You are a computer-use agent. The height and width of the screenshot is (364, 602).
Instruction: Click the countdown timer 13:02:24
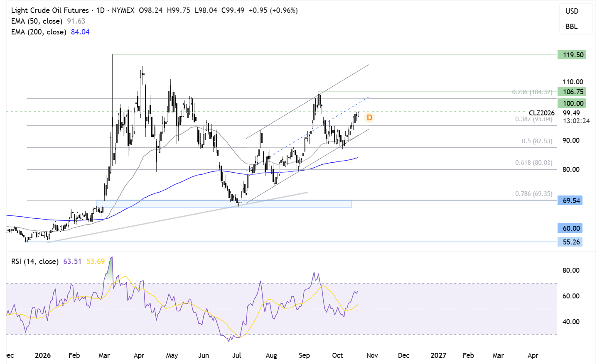pyautogui.click(x=576, y=121)
